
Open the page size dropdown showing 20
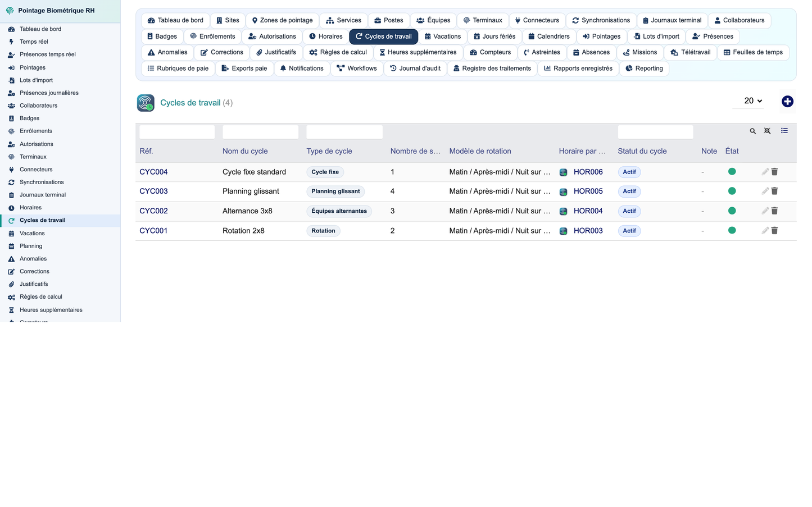click(748, 101)
